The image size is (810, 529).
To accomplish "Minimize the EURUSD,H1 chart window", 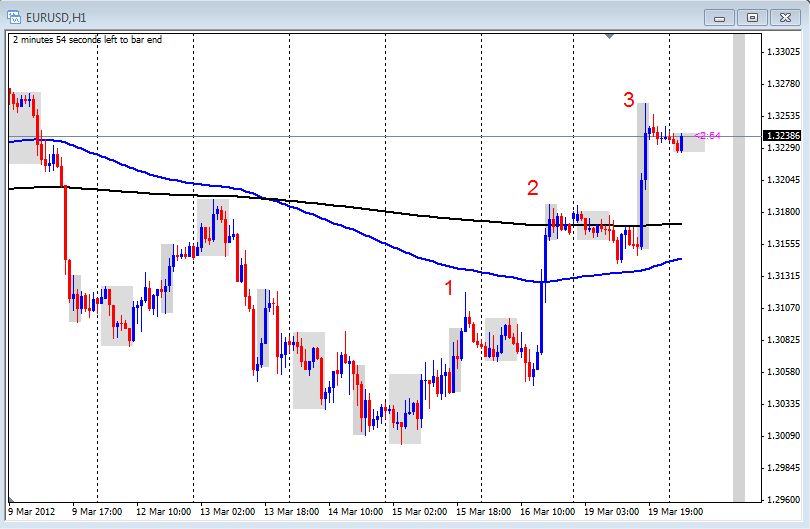I will coord(719,18).
